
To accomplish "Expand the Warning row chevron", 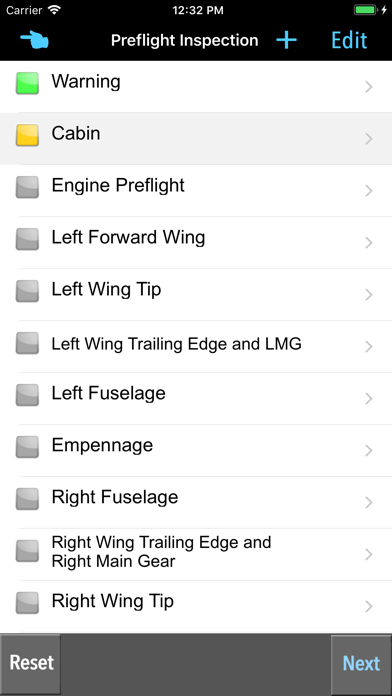I will click(368, 87).
